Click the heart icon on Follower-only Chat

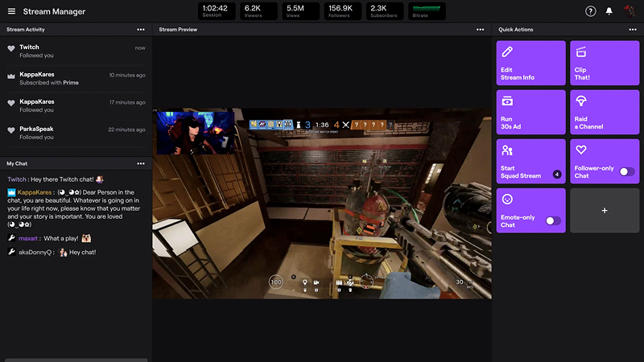580,150
